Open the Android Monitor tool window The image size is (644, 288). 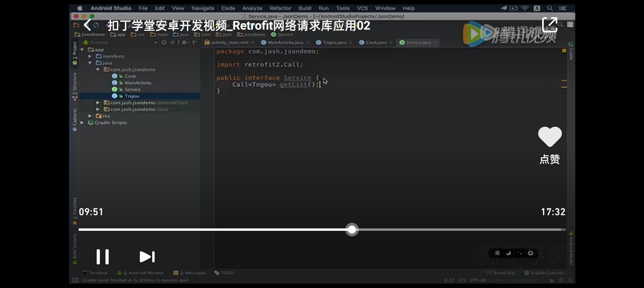click(140, 273)
